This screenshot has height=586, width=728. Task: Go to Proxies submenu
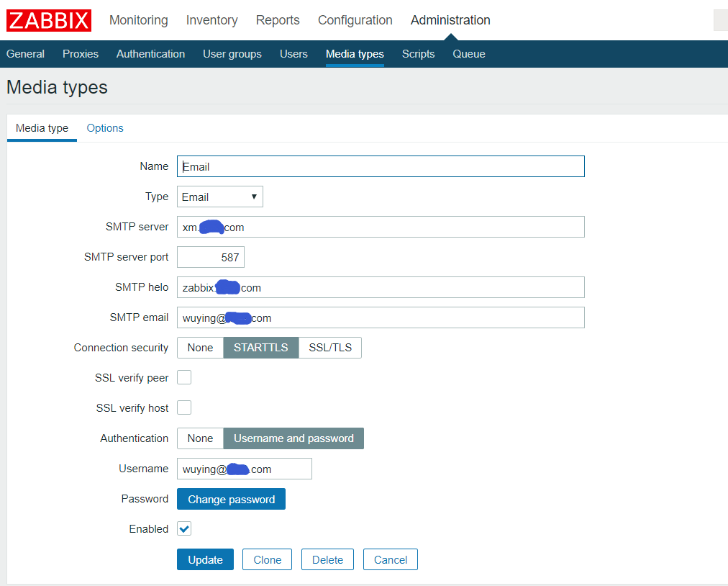click(x=81, y=54)
